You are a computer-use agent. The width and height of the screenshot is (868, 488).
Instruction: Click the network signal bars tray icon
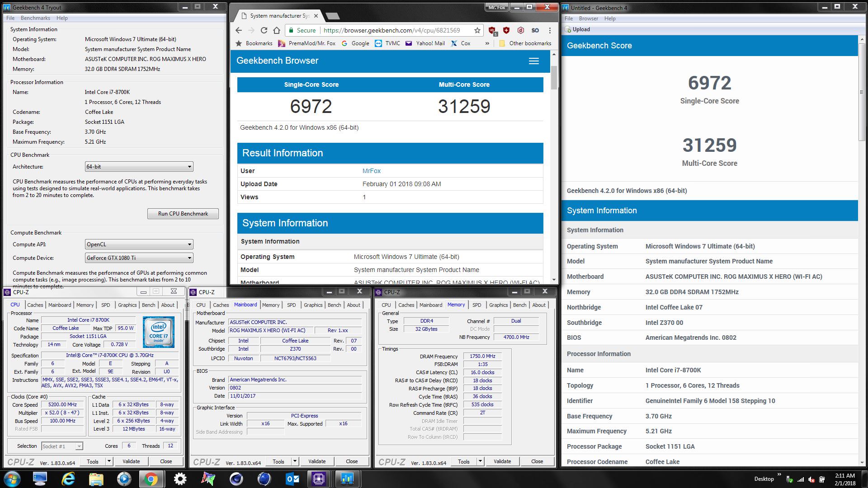pos(801,479)
